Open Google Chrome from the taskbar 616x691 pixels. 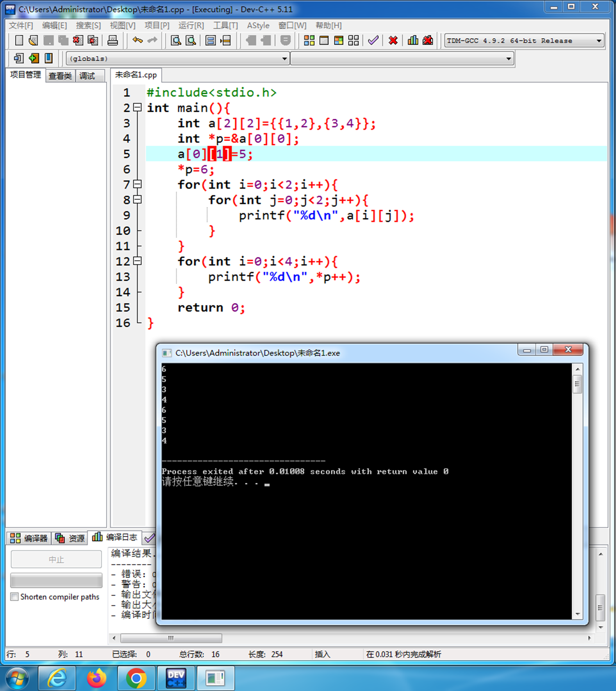point(136,678)
